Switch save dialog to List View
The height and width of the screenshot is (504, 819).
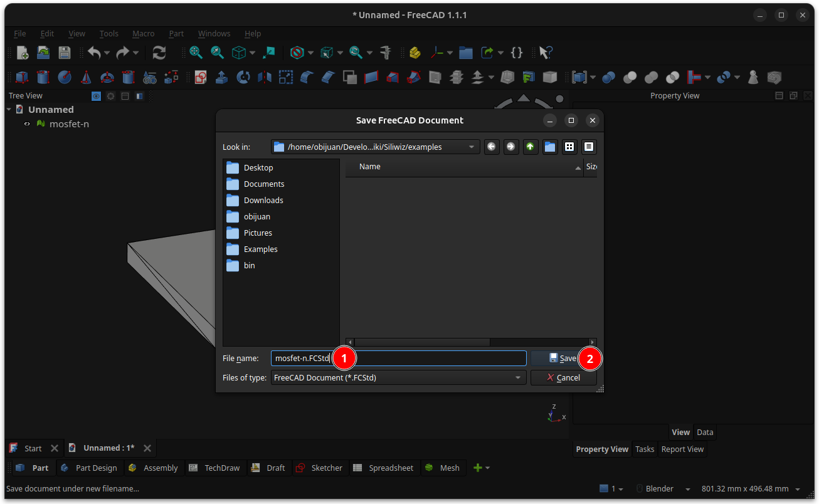(x=569, y=147)
